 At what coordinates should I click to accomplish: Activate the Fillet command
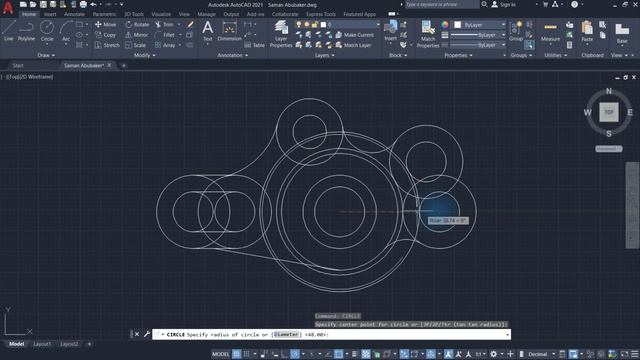pyautogui.click(x=165, y=35)
